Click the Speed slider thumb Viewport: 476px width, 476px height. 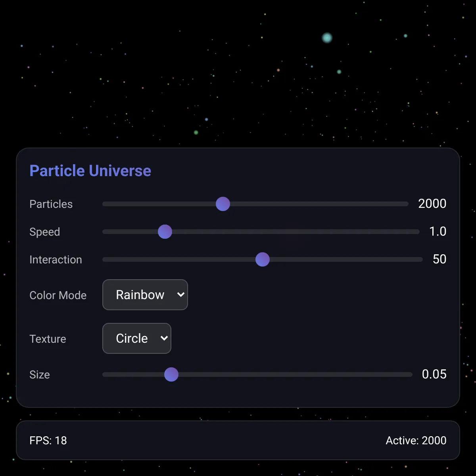[165, 232]
